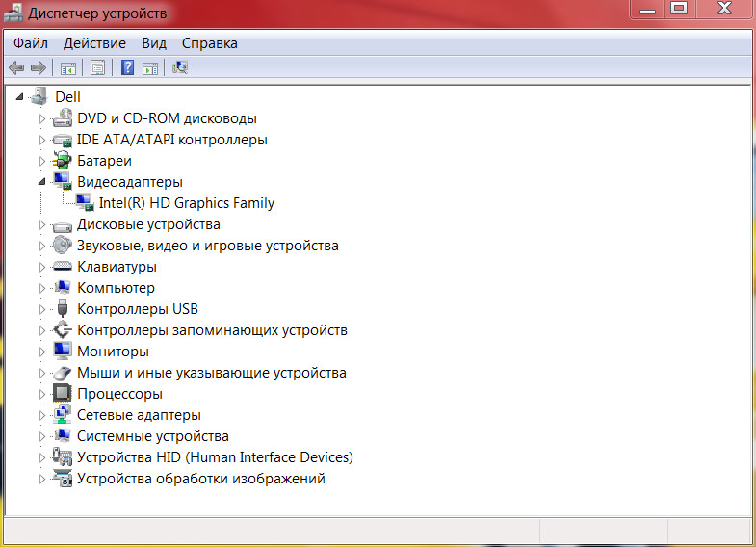Open the Файл menu
The image size is (756, 547).
(31, 43)
